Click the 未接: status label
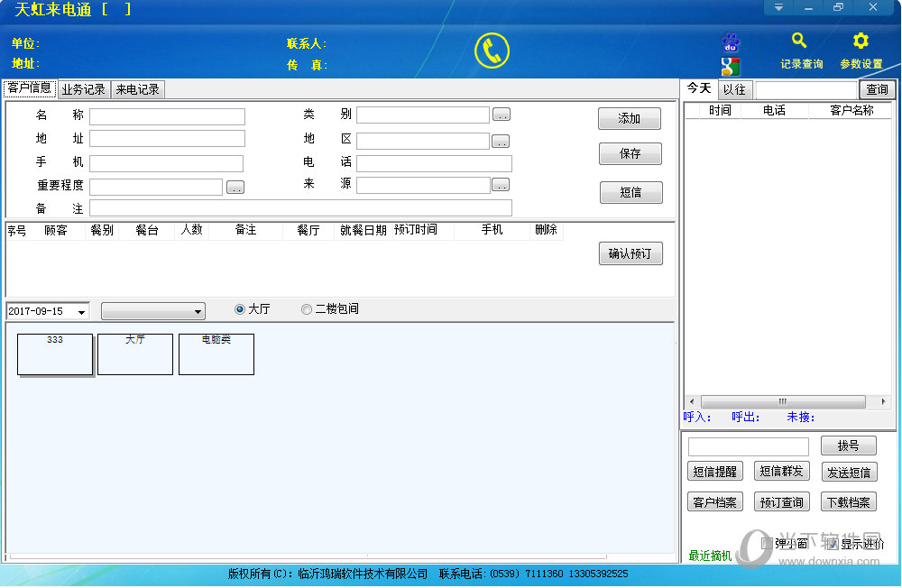Screen dimensions: 902x588 pyautogui.click(x=801, y=418)
